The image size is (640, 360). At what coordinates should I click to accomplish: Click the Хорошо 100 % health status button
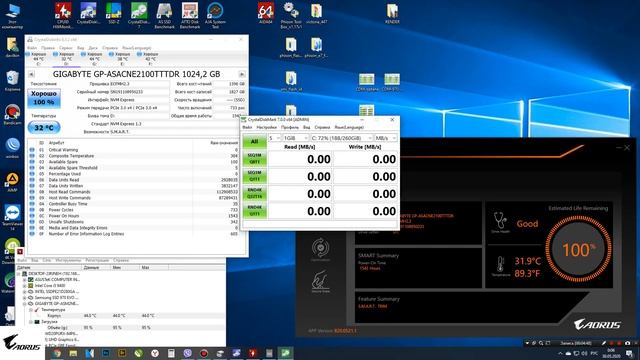(44, 98)
